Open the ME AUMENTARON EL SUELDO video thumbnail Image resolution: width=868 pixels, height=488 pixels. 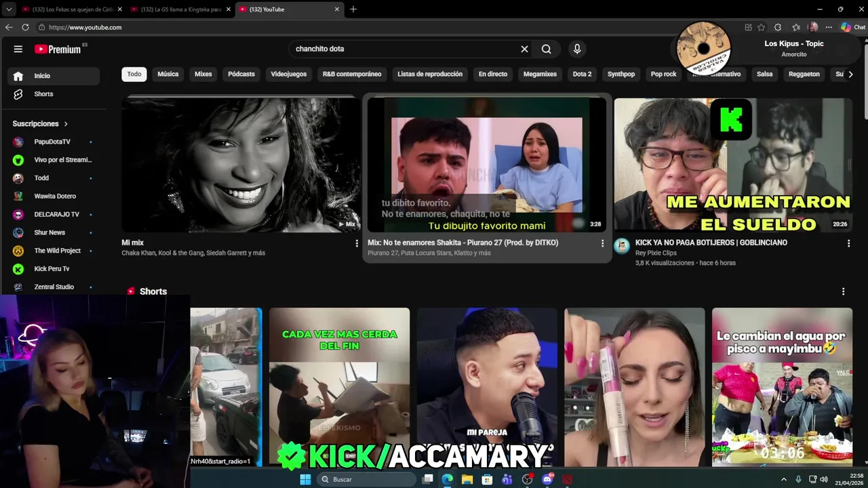click(x=733, y=165)
